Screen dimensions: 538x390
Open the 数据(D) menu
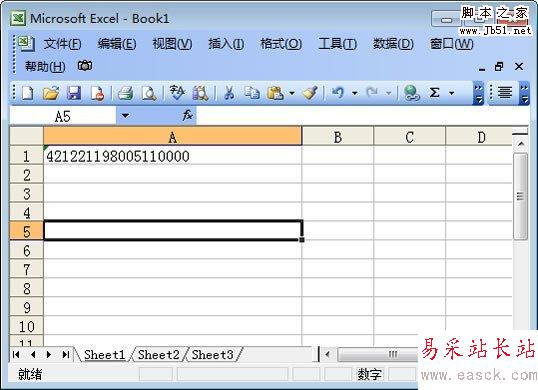point(393,44)
